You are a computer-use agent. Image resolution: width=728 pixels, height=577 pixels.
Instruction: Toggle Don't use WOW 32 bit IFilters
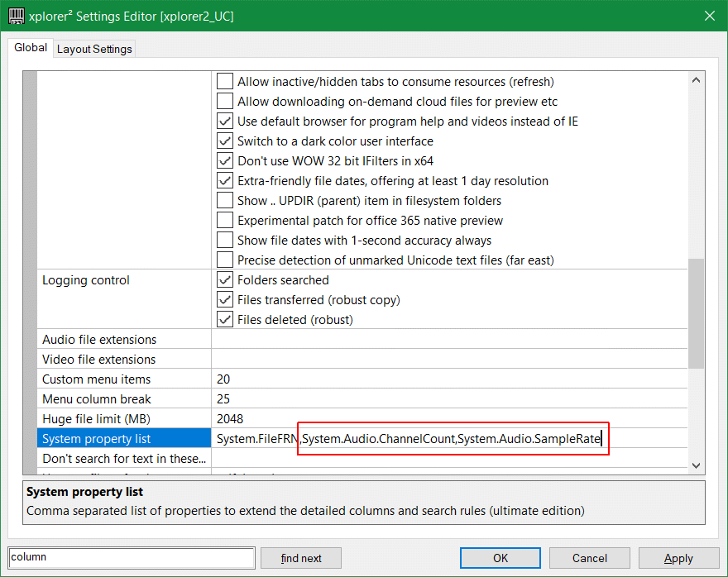pyautogui.click(x=225, y=161)
